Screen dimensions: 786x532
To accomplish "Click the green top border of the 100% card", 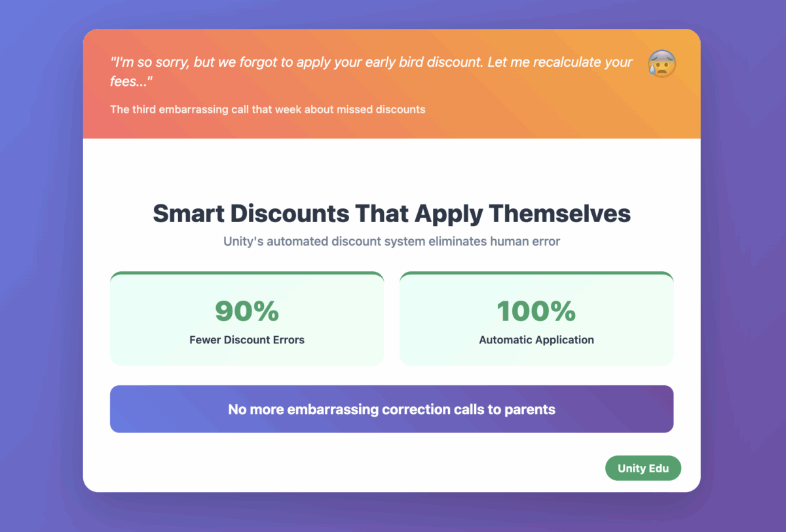I will point(536,273).
